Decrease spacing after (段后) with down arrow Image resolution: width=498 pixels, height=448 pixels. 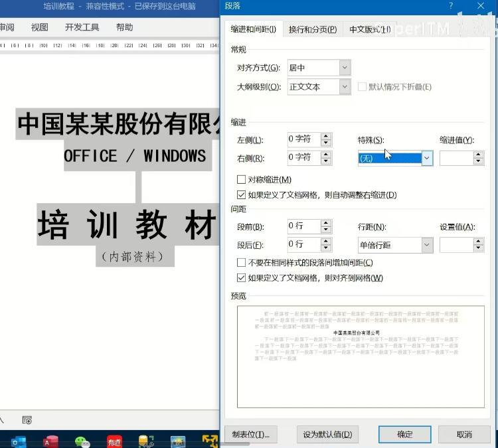(x=326, y=248)
